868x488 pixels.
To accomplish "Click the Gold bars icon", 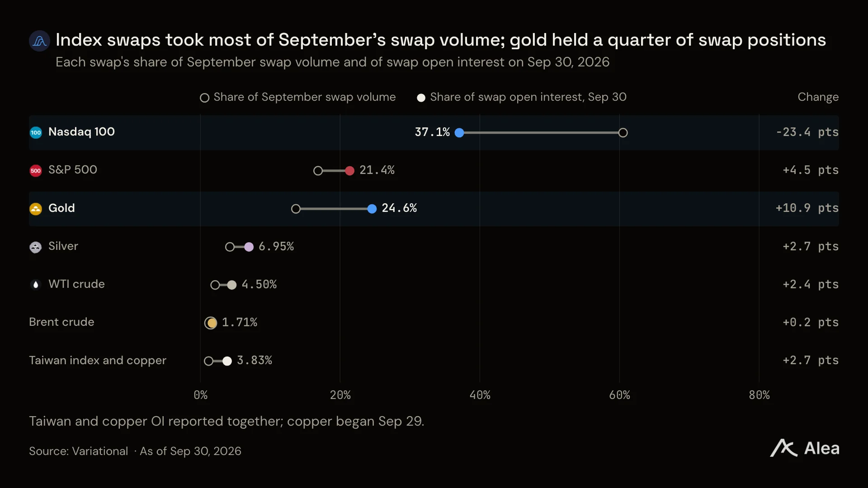I will coord(36,209).
